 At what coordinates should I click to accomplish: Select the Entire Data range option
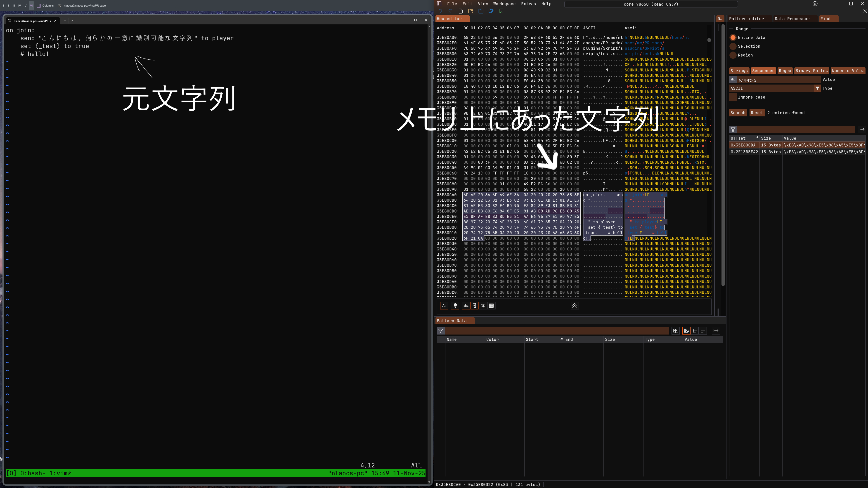(733, 37)
